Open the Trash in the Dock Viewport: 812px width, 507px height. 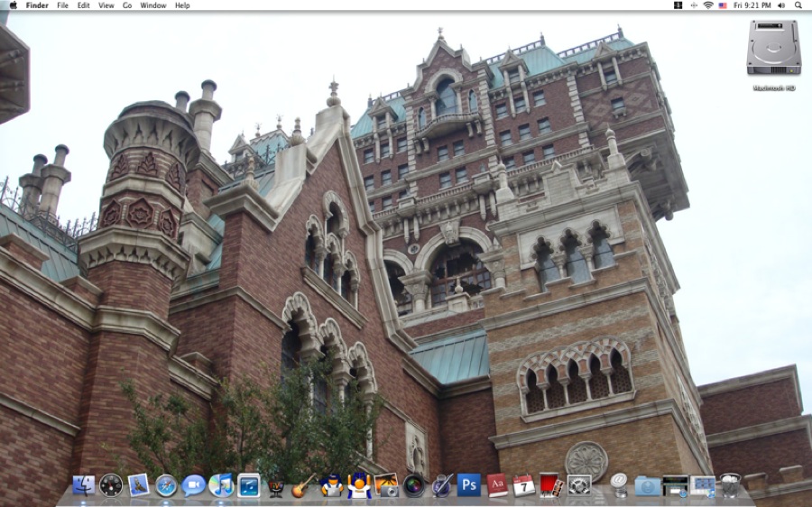[x=730, y=485]
